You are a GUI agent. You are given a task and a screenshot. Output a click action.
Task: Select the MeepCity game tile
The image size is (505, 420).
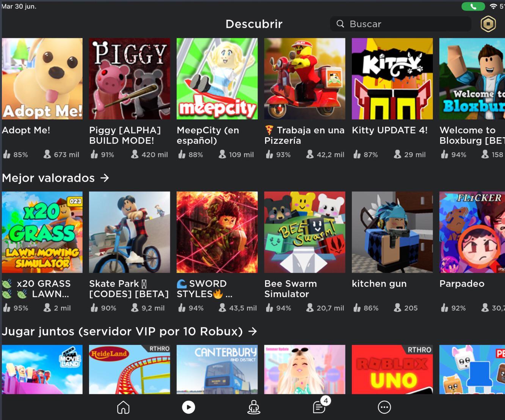click(217, 79)
